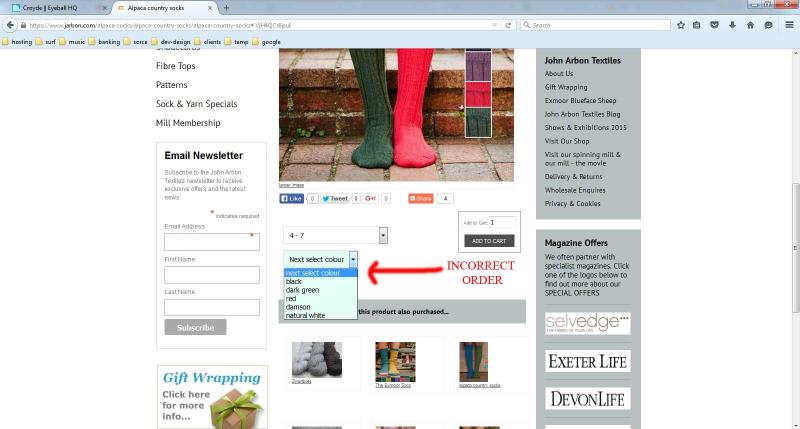This screenshot has height=429, width=800.
Task: Go back with the browser back arrow
Action: click(10, 25)
